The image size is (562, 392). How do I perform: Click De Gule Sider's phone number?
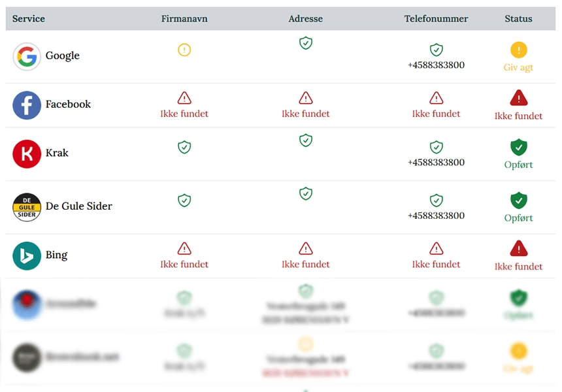[436, 216]
